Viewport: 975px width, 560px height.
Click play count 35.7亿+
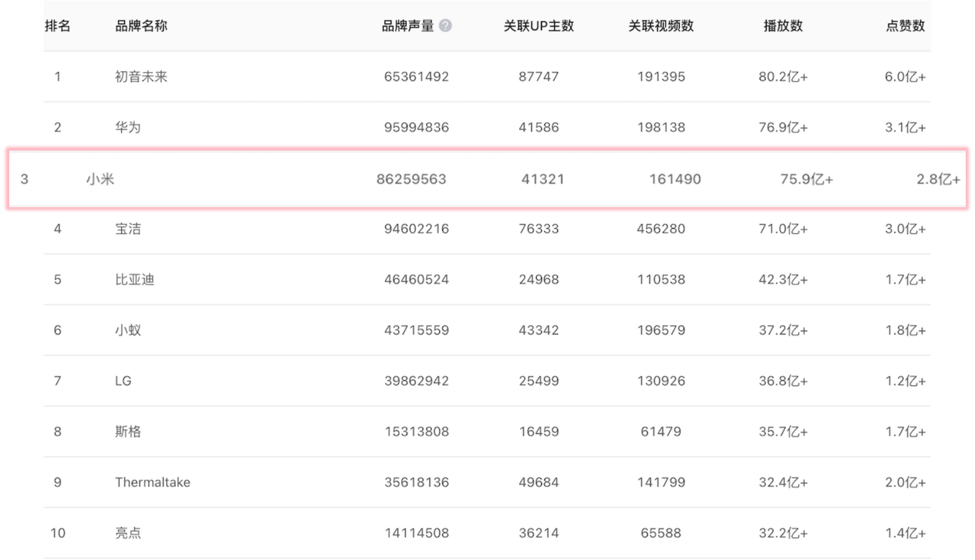(x=783, y=432)
